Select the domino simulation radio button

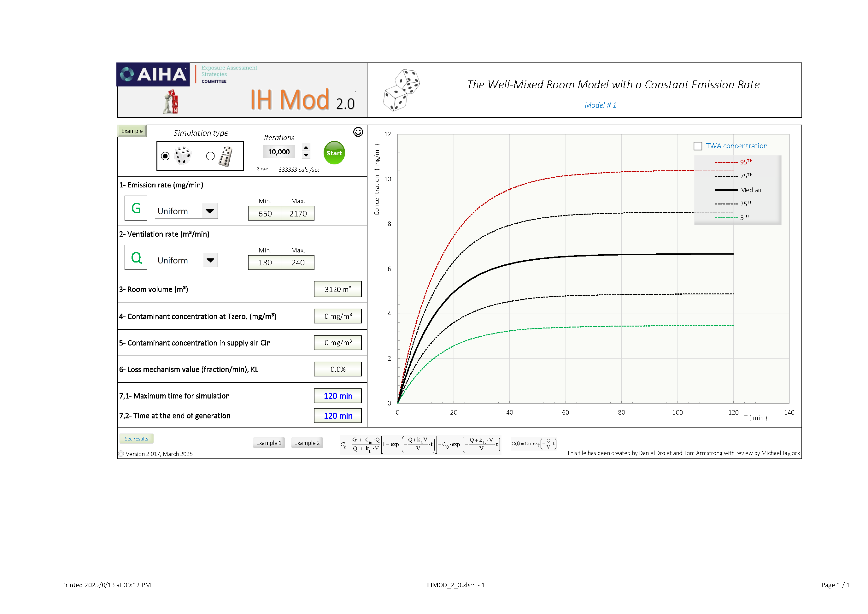point(211,156)
